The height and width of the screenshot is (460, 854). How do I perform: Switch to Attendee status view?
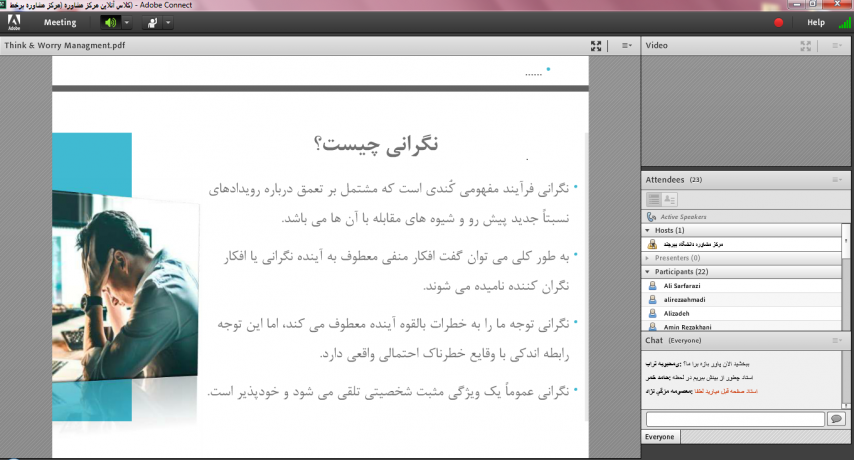tap(669, 200)
